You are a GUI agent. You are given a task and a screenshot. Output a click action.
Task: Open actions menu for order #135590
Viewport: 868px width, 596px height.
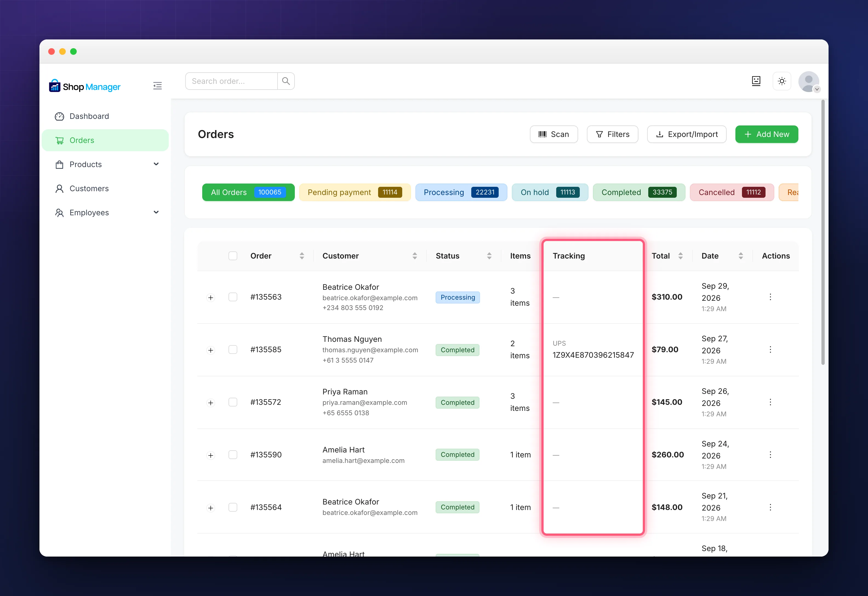tap(770, 454)
